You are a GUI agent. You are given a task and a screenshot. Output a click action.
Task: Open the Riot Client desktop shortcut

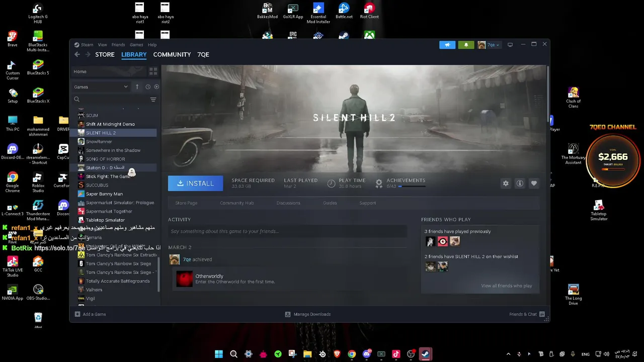click(x=369, y=11)
